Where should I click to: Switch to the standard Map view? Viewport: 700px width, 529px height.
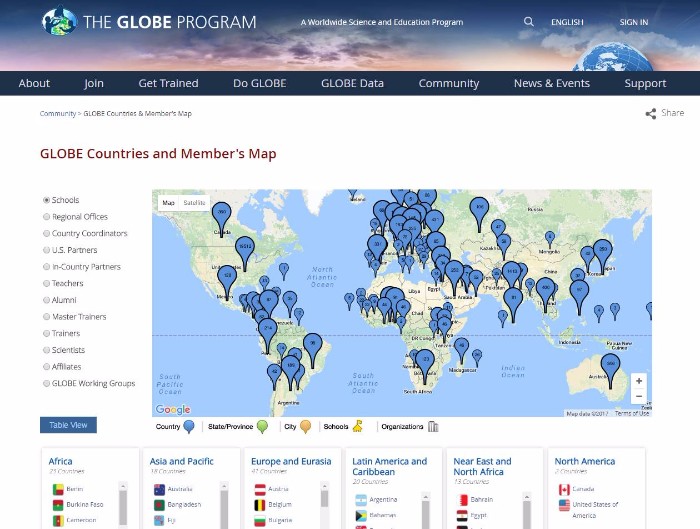click(168, 203)
